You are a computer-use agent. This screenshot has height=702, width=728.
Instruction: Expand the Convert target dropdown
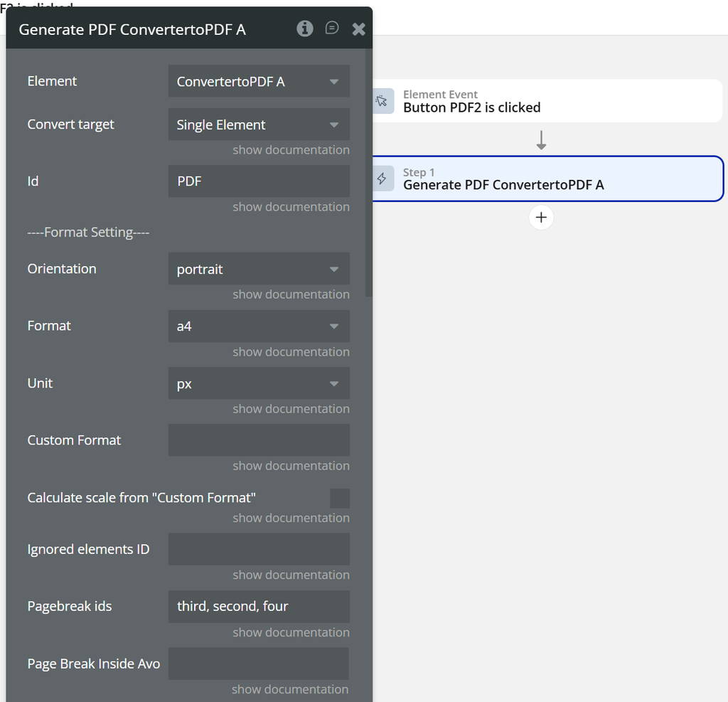click(259, 124)
